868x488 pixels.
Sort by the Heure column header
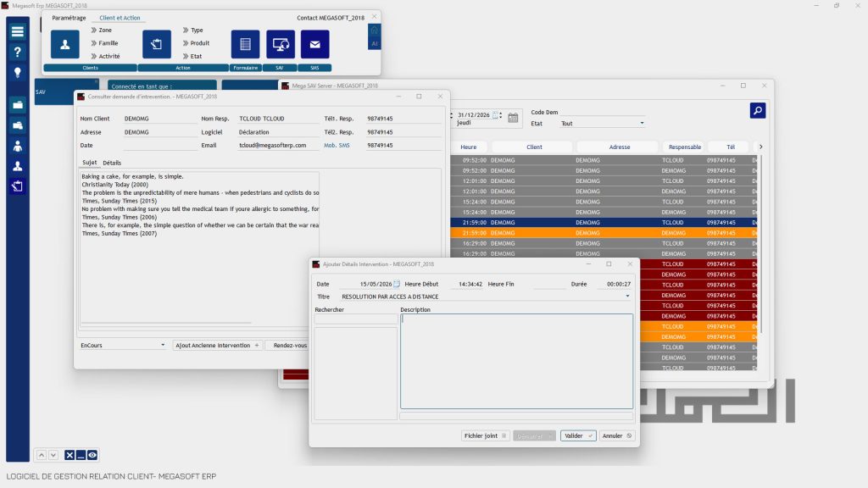pos(468,147)
